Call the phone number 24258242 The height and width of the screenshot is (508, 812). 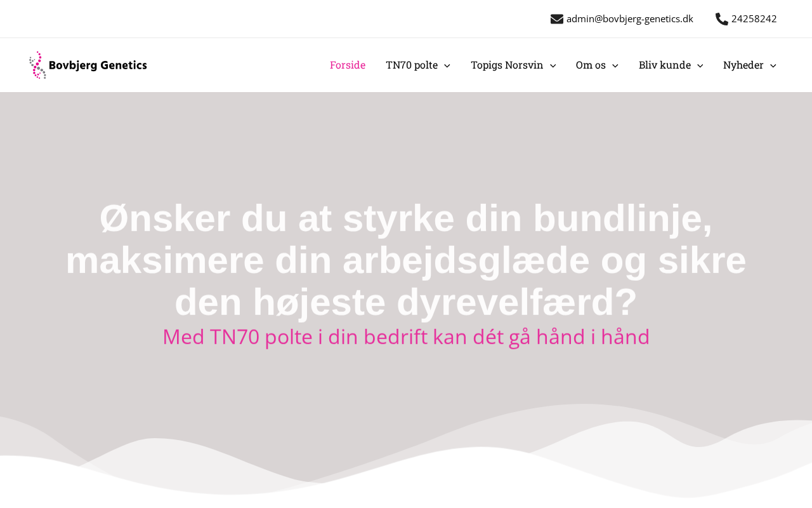754,19
